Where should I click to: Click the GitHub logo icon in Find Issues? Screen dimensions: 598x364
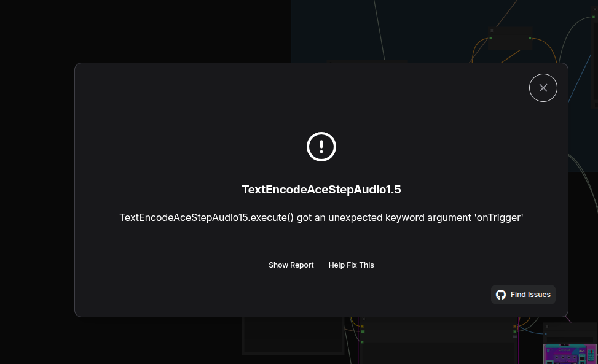501,295
